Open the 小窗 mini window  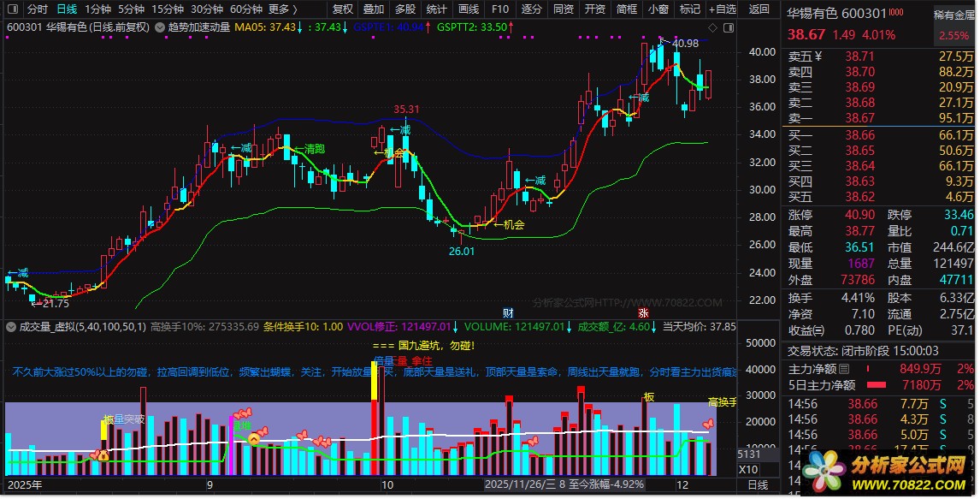click(x=658, y=9)
